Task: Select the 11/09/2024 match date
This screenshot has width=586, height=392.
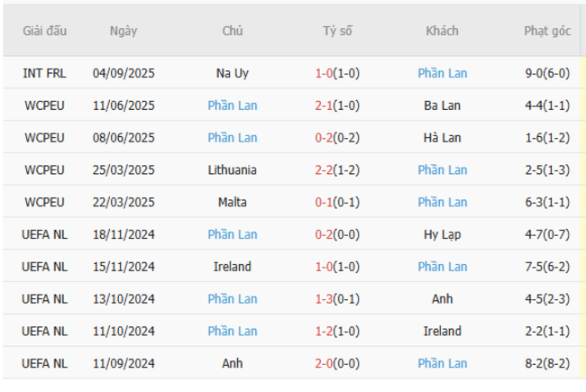Action: tap(124, 364)
